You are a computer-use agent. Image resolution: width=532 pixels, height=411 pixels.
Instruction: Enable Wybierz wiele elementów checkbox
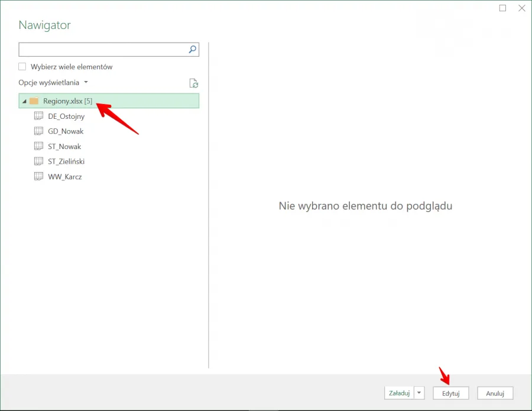[22, 67]
